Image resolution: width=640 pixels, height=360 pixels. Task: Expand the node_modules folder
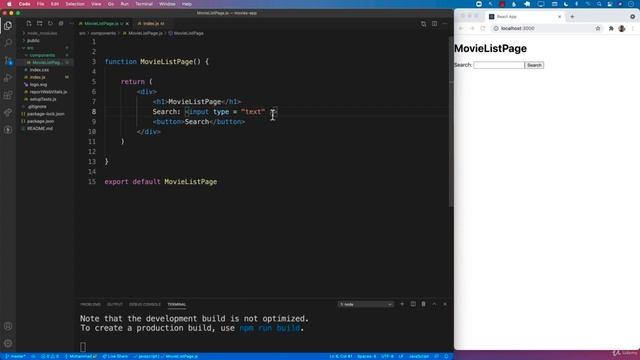point(42,33)
